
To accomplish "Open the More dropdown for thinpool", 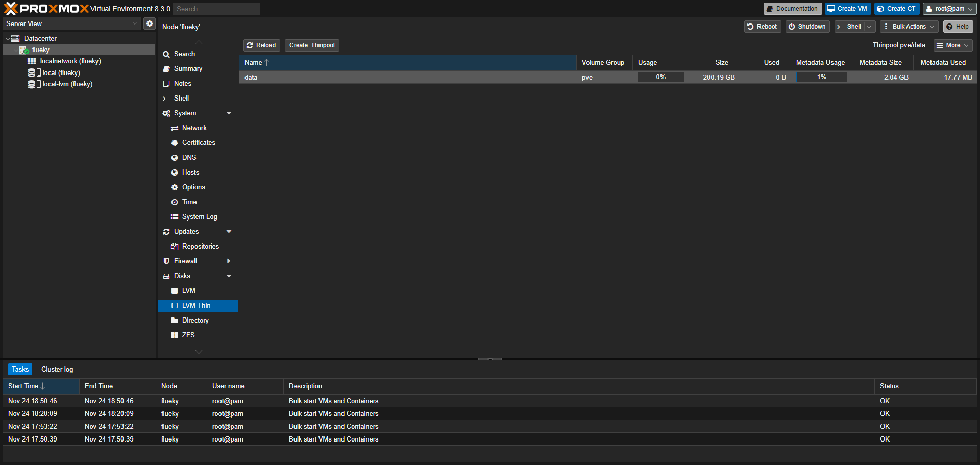I will [x=952, y=45].
